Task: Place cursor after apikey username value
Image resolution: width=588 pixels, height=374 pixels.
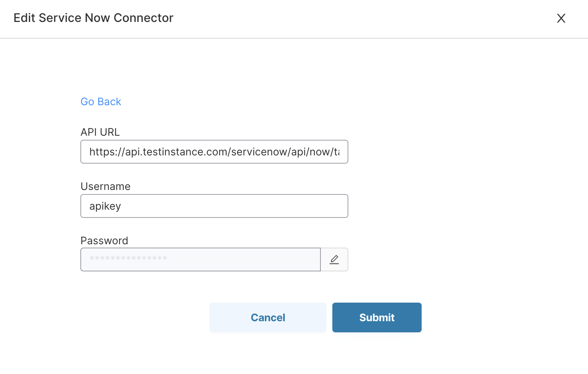Action: (122, 206)
